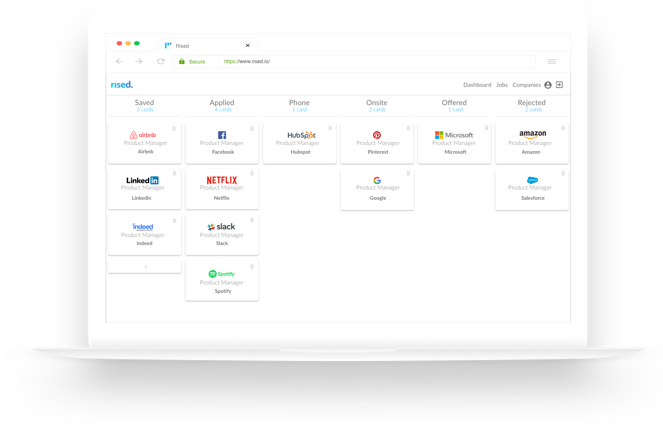Delete the Airbnb card via trash icon
Image resolution: width=663 pixels, height=428 pixels.
(x=174, y=129)
